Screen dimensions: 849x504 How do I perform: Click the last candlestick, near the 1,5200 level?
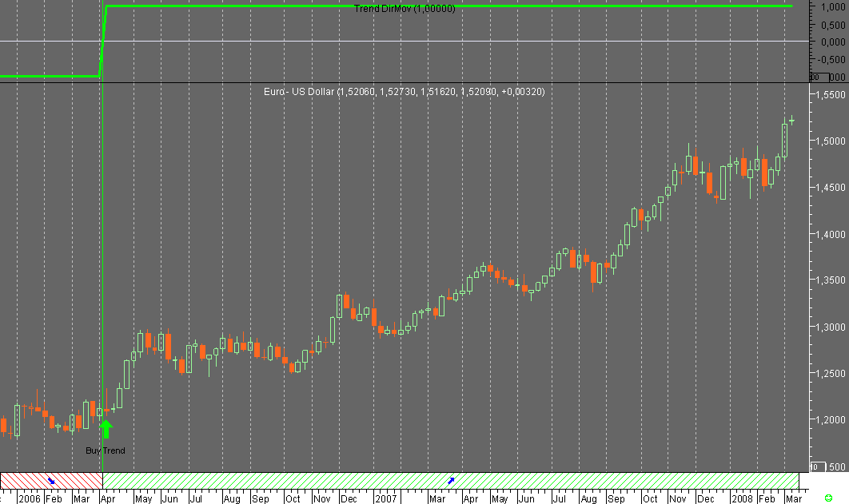(792, 120)
